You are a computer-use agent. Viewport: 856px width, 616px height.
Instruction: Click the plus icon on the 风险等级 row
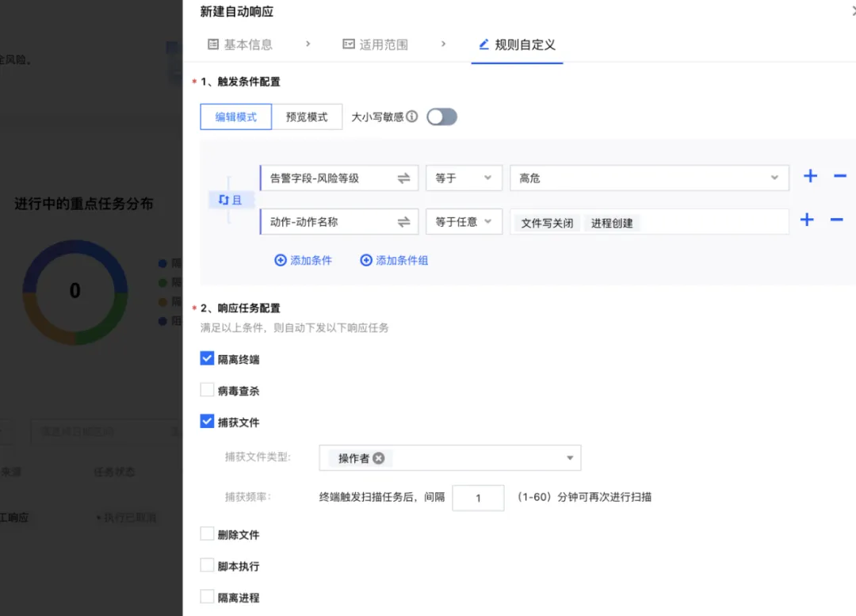pos(810,177)
